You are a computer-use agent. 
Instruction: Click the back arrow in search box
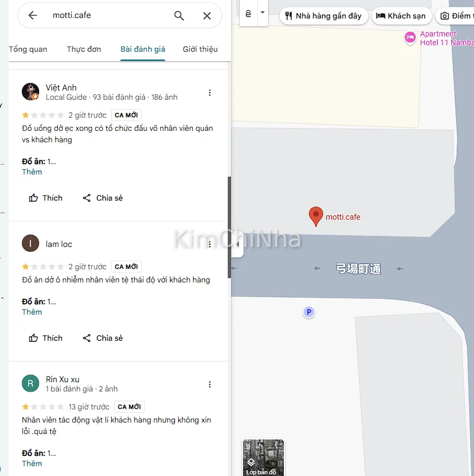[33, 15]
